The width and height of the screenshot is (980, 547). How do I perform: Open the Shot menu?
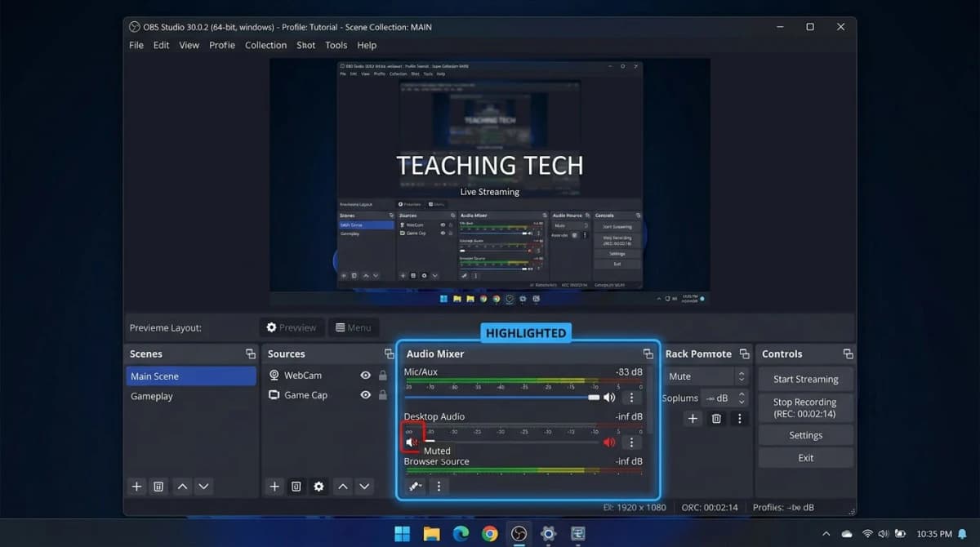click(x=306, y=45)
